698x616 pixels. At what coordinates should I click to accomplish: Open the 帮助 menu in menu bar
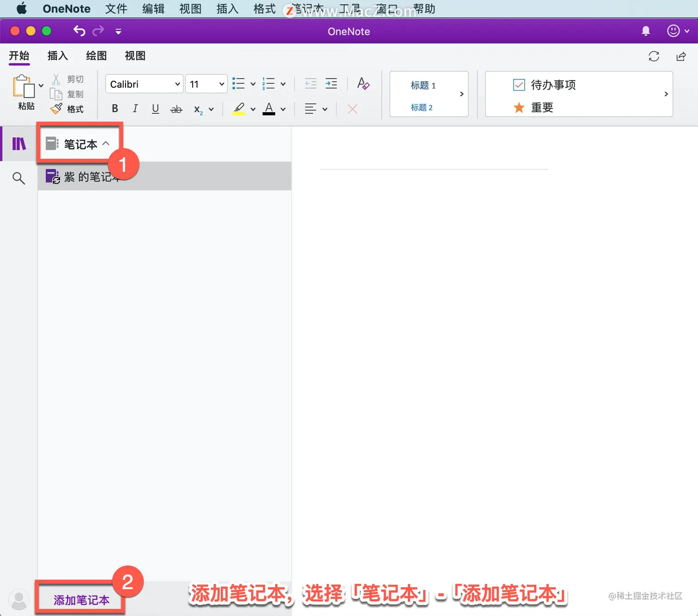click(x=424, y=9)
